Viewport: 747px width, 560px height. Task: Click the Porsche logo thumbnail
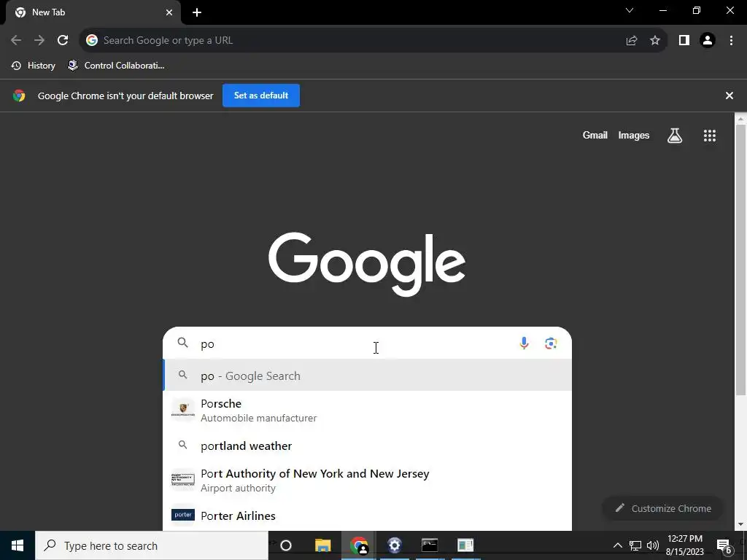183,410
